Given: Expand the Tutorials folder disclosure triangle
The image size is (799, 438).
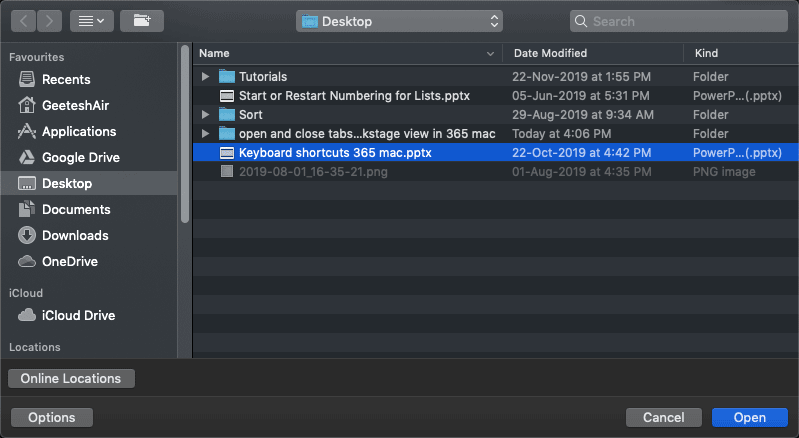Looking at the screenshot, I should coord(205,77).
